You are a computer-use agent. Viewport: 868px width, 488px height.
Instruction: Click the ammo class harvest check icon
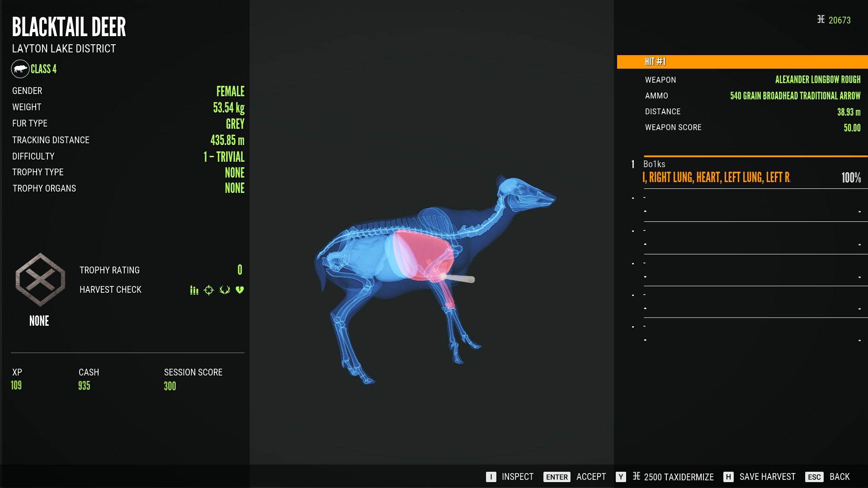tap(194, 290)
